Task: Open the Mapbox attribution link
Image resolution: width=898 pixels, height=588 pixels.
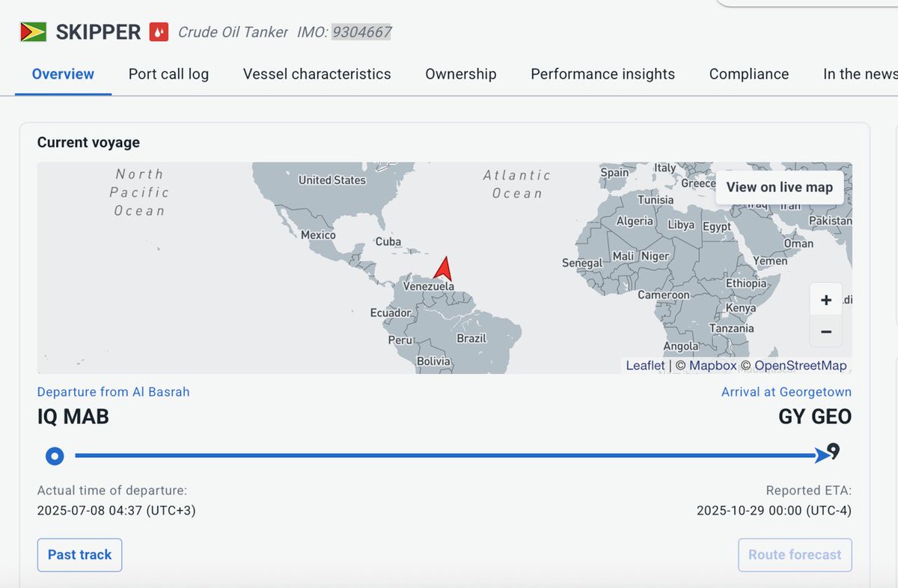Action: [x=712, y=366]
